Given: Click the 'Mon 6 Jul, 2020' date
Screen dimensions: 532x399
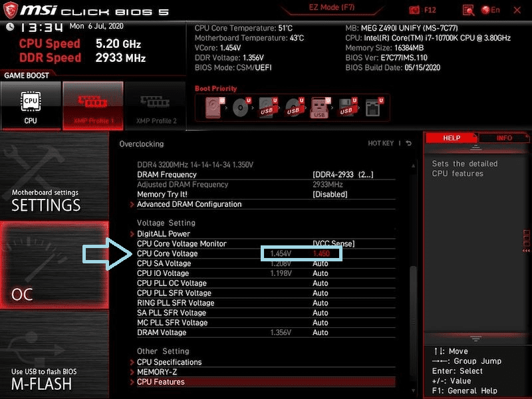Looking at the screenshot, I should [96, 26].
